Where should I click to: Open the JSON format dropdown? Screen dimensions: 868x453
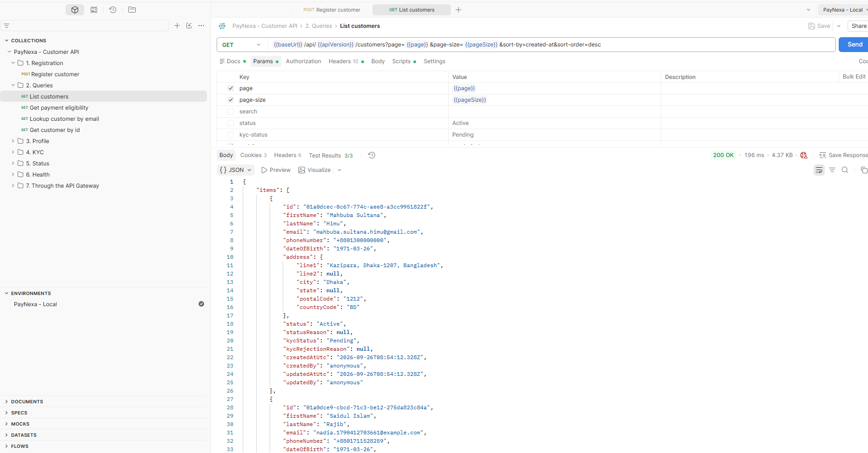[236, 170]
